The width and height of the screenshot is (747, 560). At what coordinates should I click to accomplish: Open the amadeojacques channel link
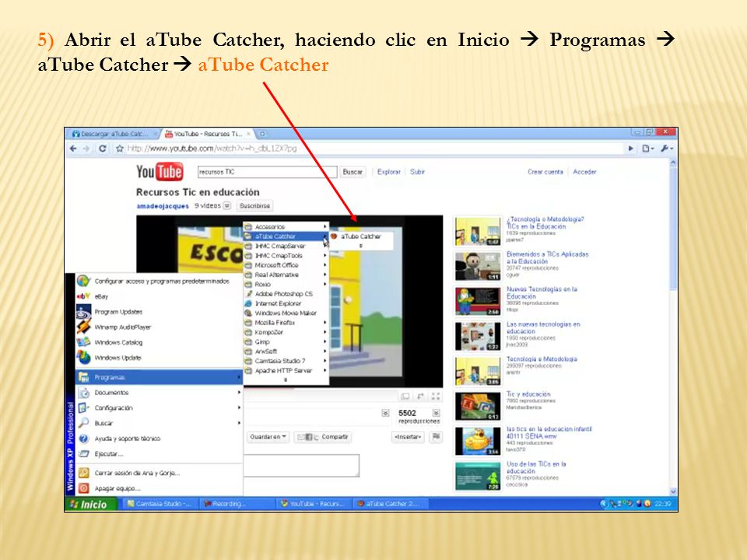click(x=163, y=206)
